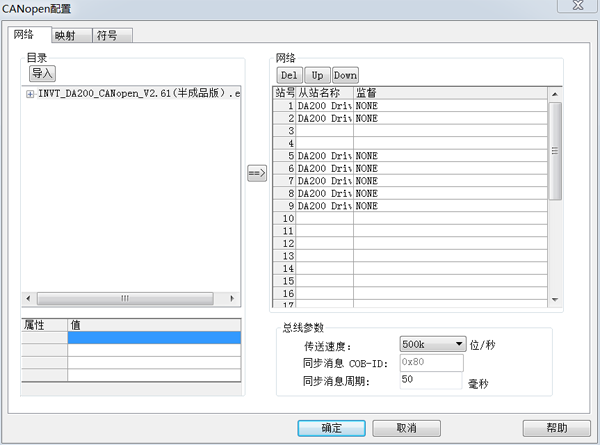Move station up with Up button
The height and width of the screenshot is (445, 600).
point(317,75)
